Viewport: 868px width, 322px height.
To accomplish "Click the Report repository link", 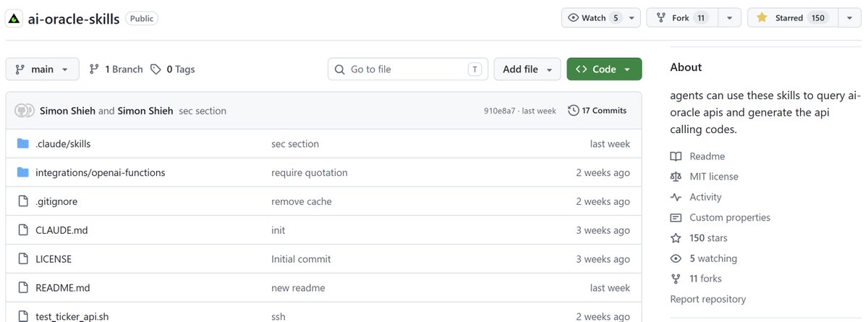I will (708, 299).
